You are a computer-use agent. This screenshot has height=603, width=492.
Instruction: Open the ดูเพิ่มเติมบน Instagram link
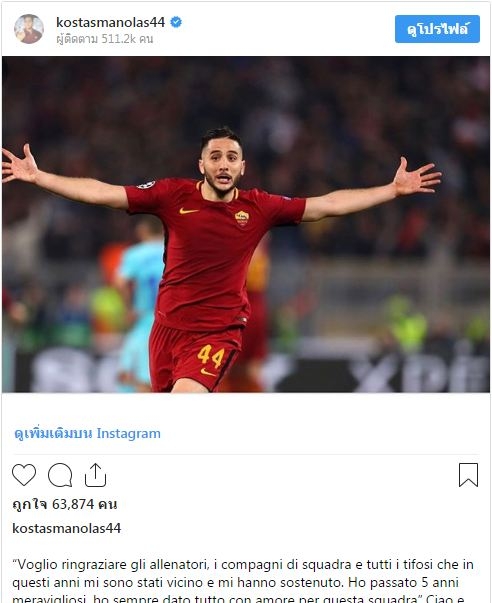click(x=87, y=433)
